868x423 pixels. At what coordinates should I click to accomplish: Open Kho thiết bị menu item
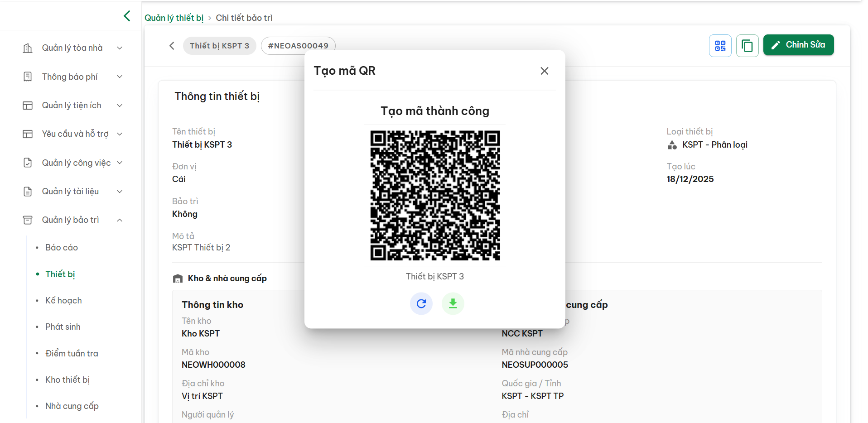[x=68, y=380]
